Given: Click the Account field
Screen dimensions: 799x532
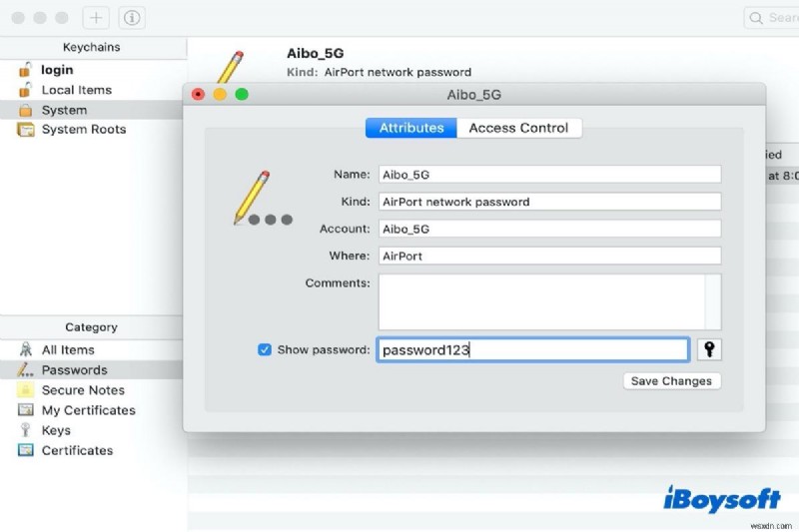Looking at the screenshot, I should point(550,229).
